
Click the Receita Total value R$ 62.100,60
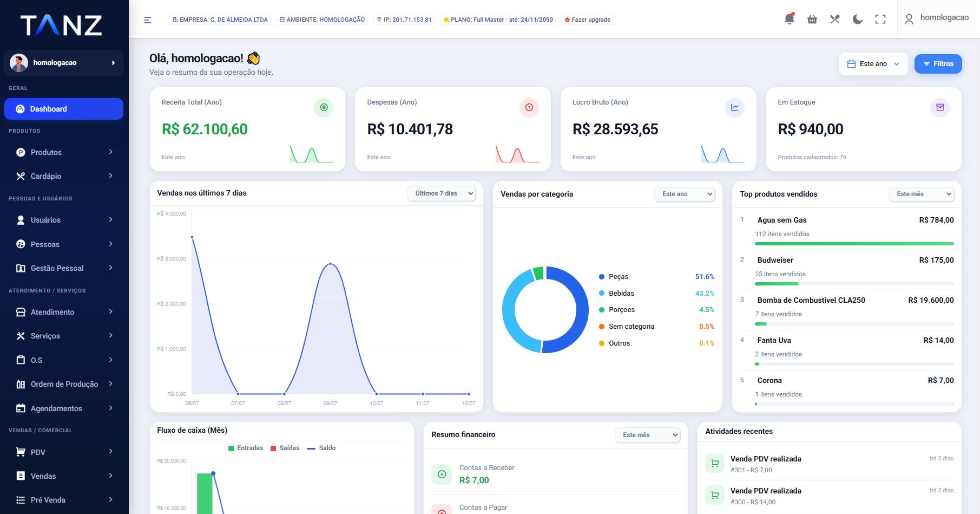pyautogui.click(x=205, y=129)
